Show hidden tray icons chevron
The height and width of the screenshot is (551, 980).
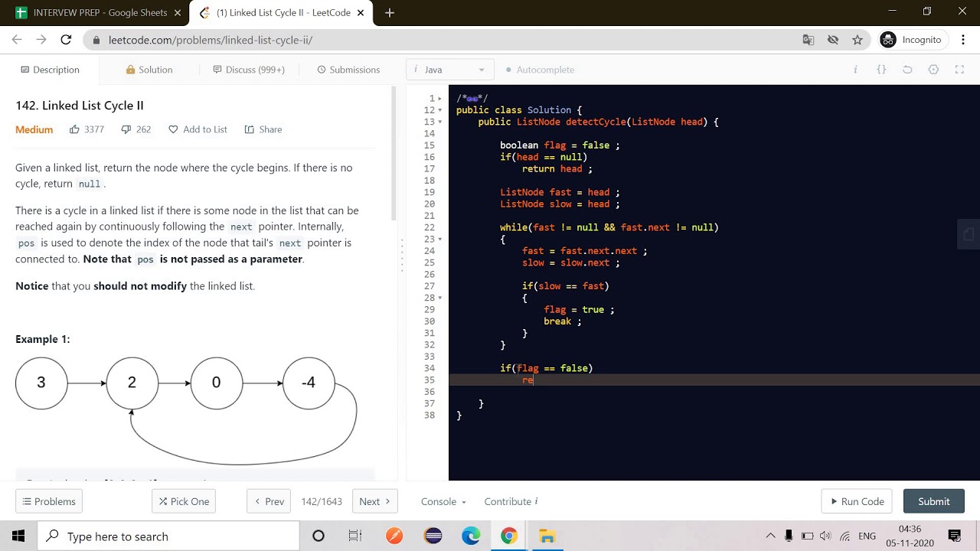[770, 536]
